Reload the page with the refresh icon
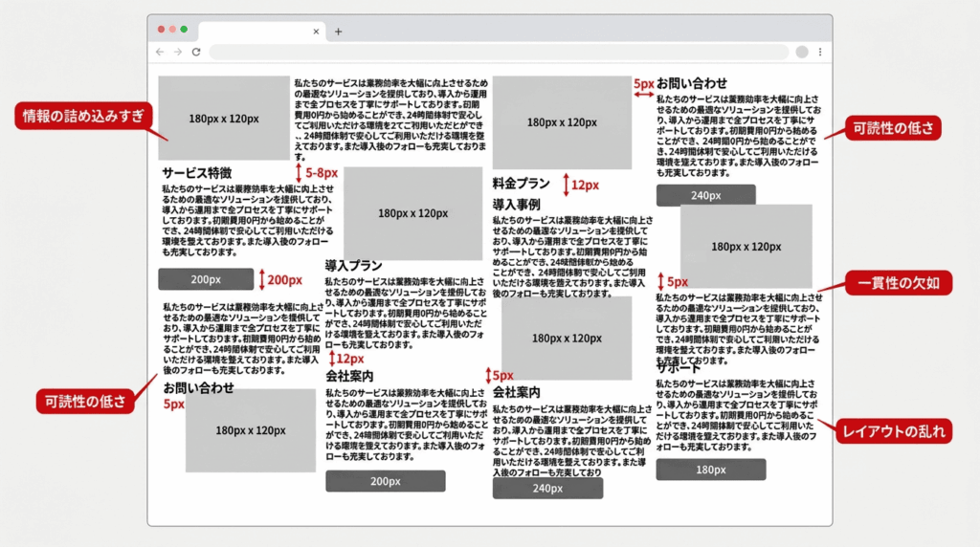This screenshot has width=980, height=547. (x=196, y=52)
